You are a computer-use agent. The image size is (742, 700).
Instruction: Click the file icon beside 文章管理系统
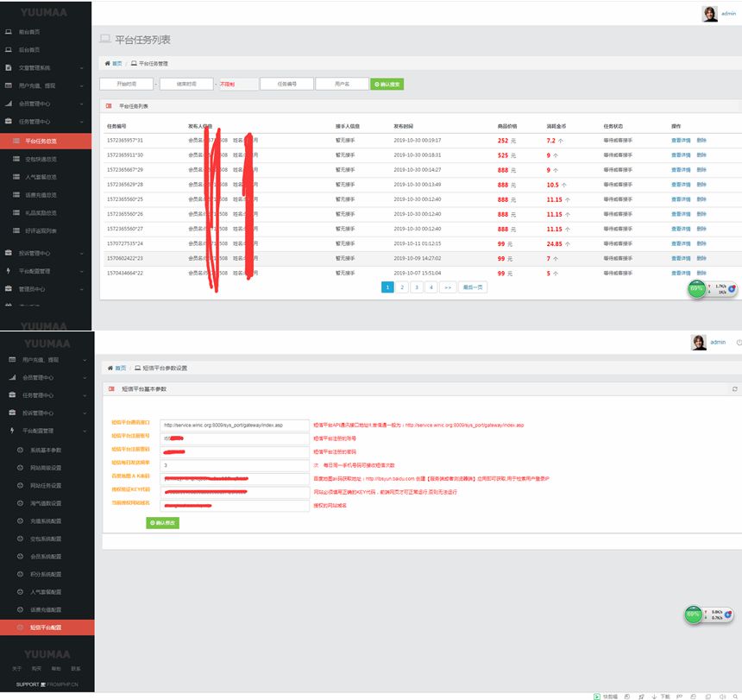(9, 67)
